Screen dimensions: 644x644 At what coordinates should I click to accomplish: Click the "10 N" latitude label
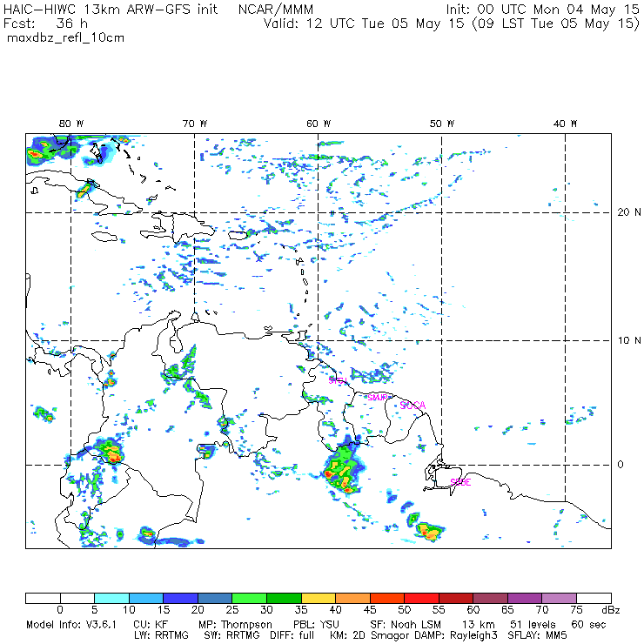click(x=629, y=340)
